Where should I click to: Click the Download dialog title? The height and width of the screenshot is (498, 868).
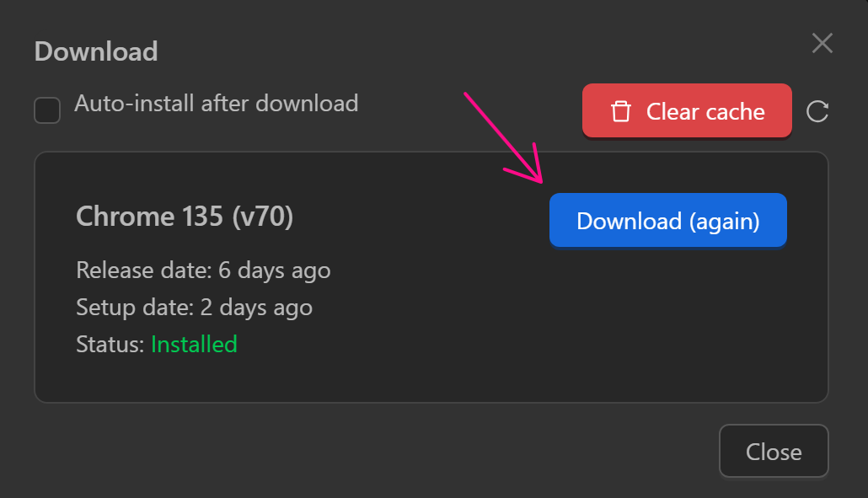[x=96, y=51]
